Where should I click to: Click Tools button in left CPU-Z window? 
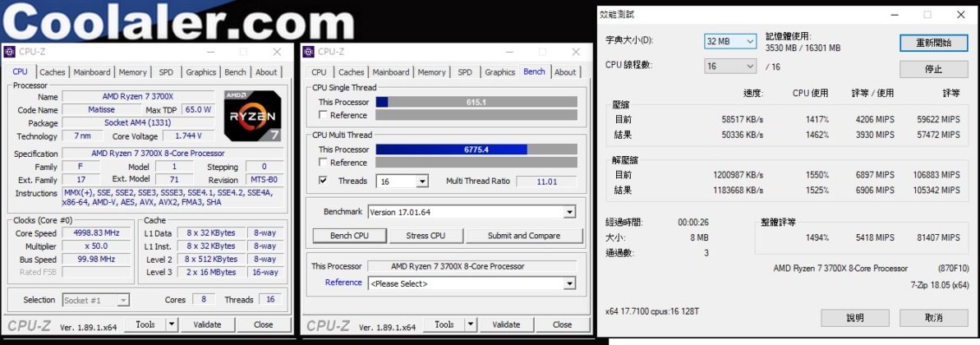pos(145,324)
